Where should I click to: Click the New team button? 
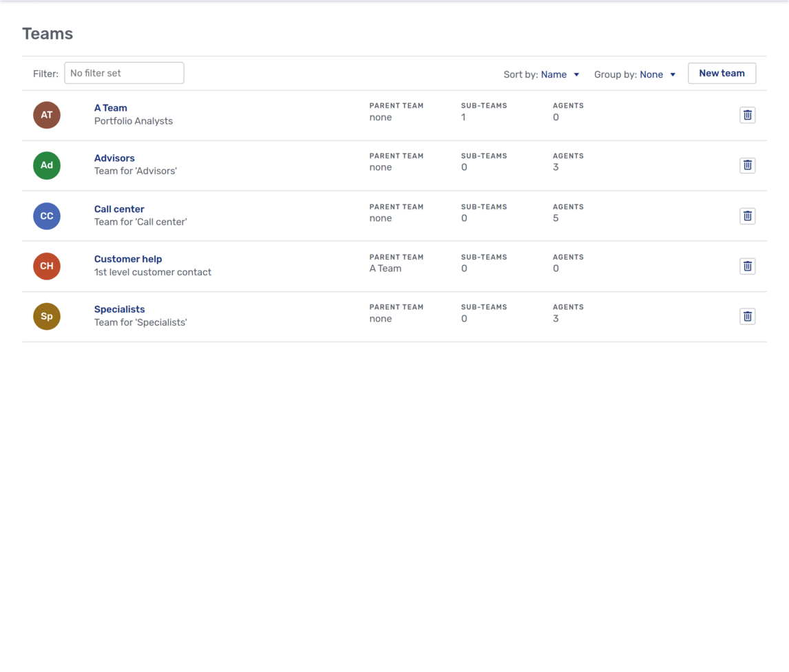[x=722, y=73]
